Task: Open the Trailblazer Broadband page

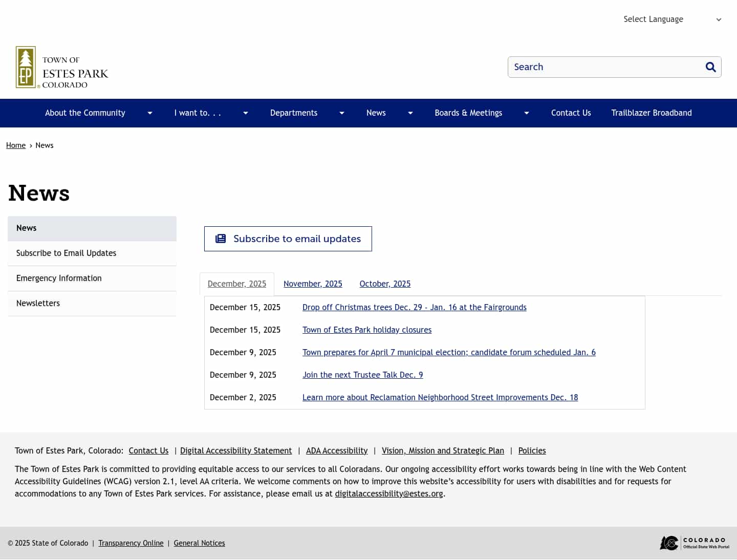Action: click(x=651, y=113)
